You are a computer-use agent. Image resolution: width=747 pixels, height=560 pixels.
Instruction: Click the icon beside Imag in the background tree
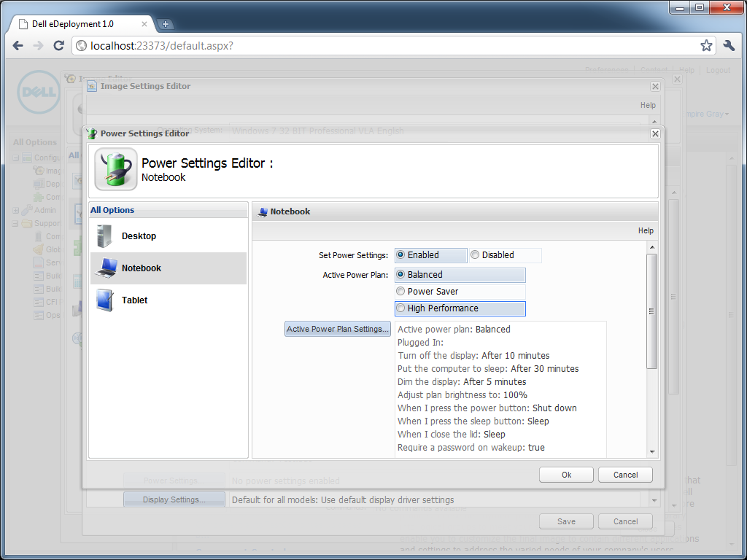point(39,171)
